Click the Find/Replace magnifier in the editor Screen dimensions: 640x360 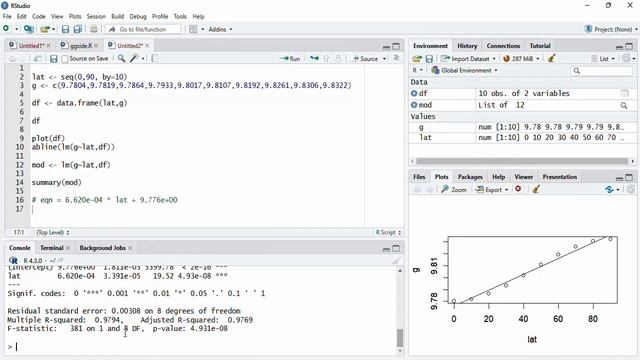coord(121,58)
